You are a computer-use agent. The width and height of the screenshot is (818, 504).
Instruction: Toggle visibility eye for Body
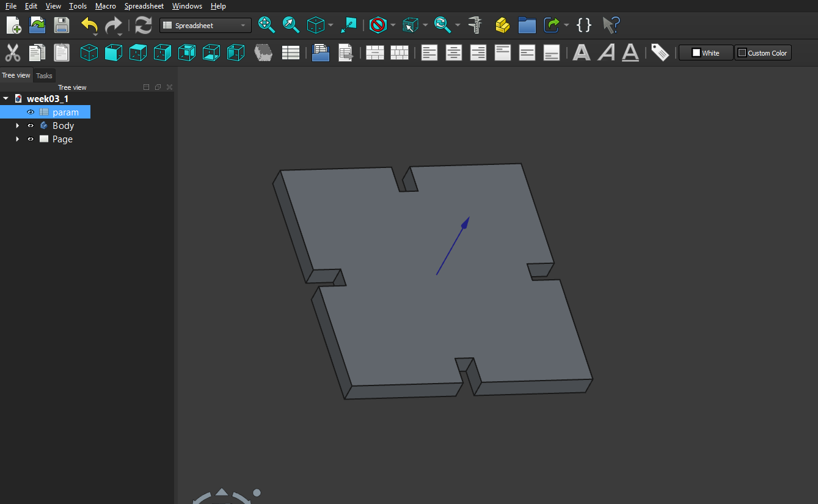(31, 125)
